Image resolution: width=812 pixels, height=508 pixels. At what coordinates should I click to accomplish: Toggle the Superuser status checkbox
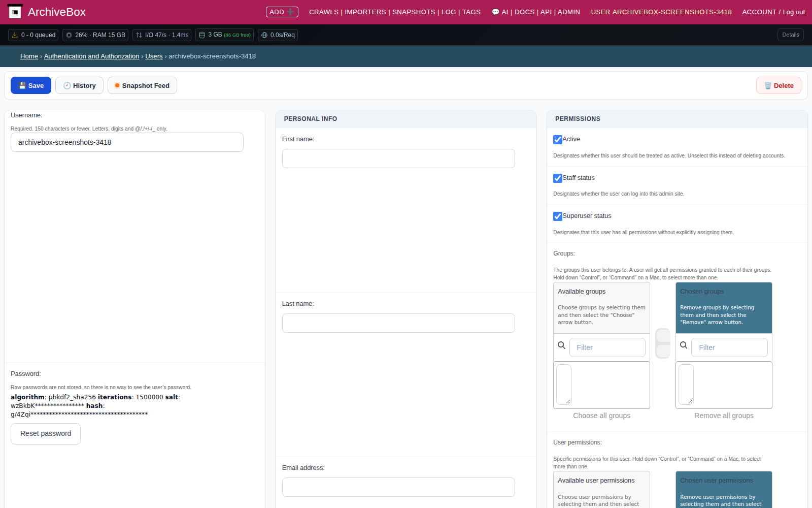point(558,216)
